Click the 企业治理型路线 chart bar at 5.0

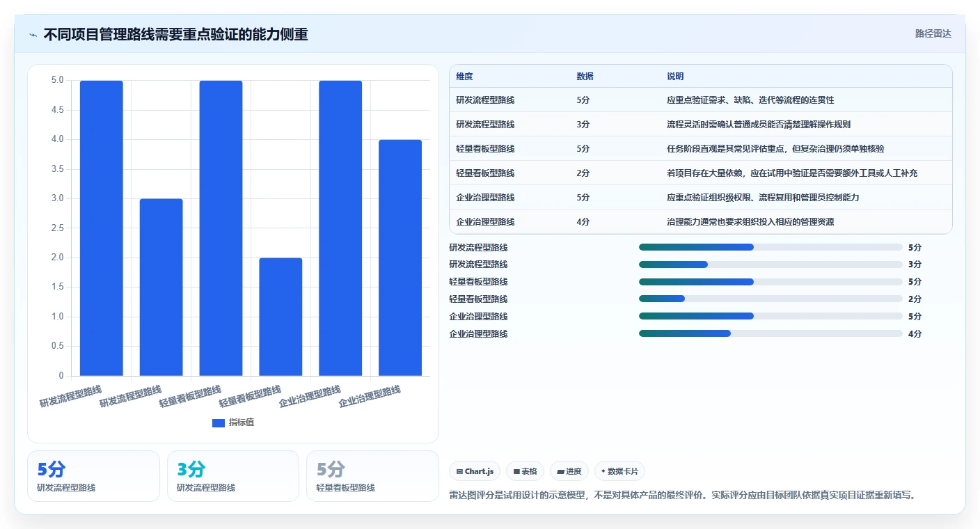click(340, 228)
